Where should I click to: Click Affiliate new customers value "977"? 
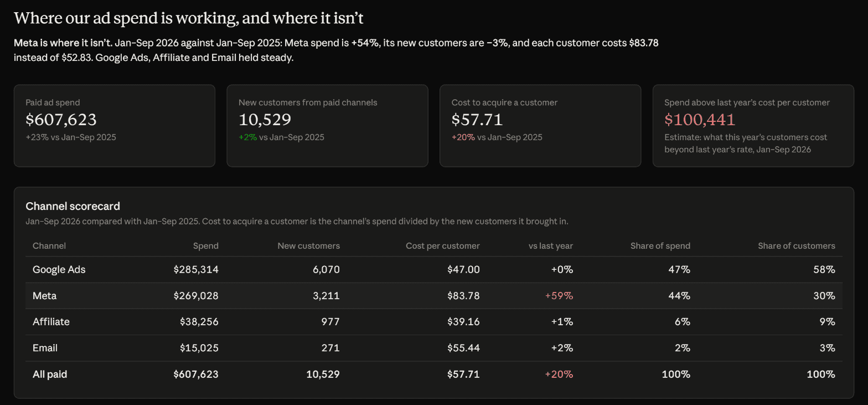click(x=330, y=322)
